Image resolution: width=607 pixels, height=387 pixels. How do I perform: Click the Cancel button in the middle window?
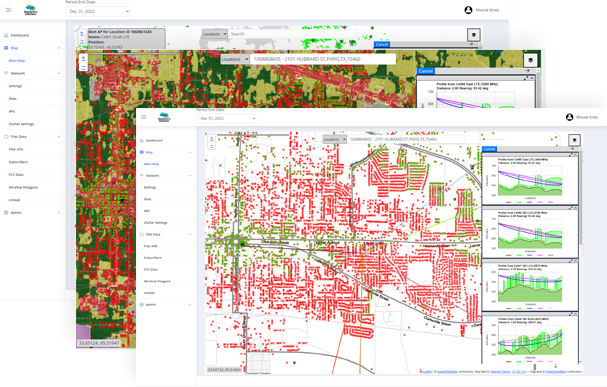(425, 71)
